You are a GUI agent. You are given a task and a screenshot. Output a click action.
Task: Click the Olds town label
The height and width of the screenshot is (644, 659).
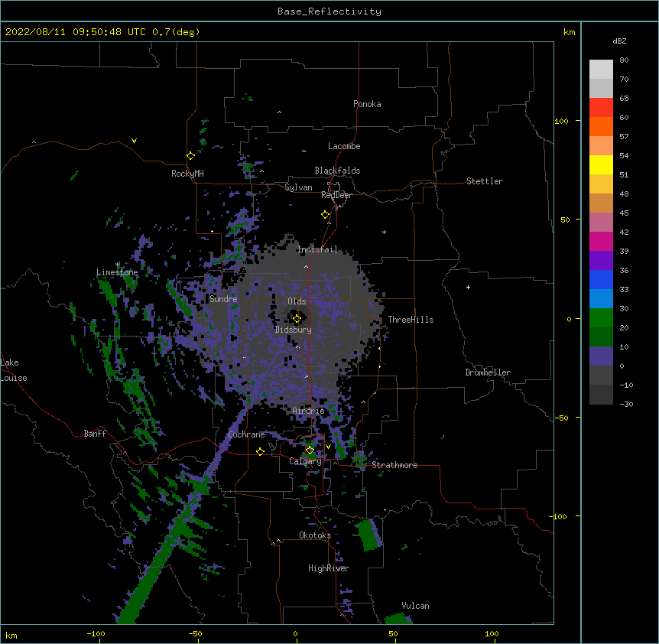coord(297,301)
